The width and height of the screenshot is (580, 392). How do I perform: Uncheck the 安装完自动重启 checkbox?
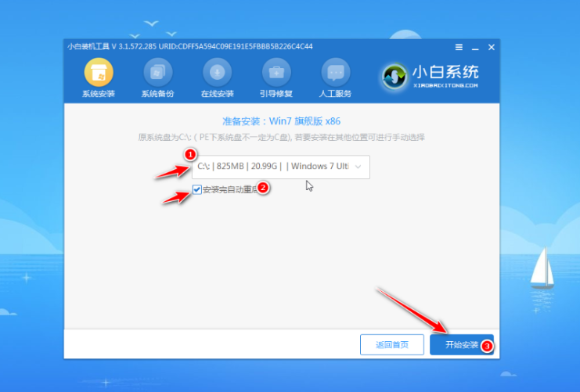click(x=197, y=190)
